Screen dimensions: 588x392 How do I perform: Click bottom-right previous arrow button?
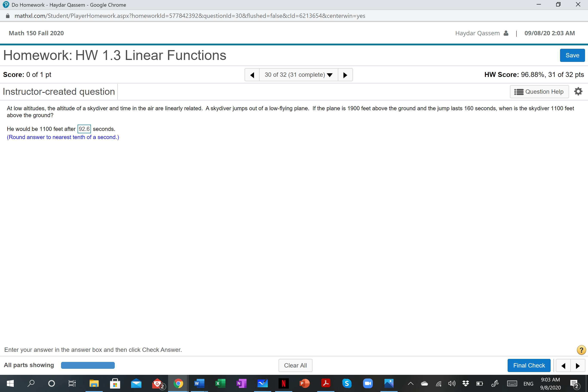[x=563, y=366]
